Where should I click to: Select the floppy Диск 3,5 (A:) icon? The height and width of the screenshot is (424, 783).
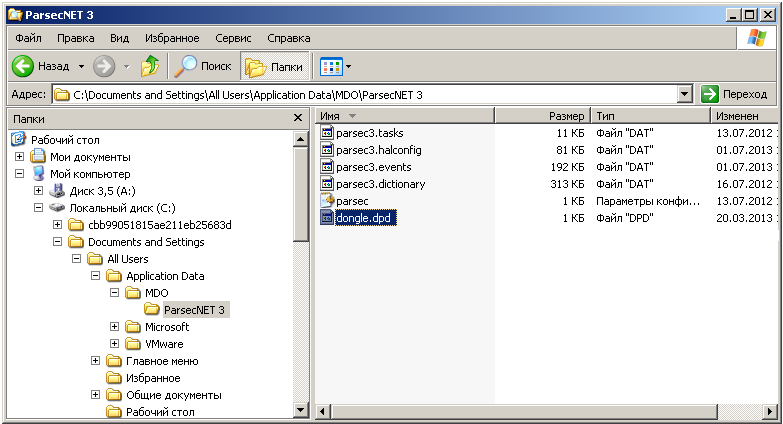(x=57, y=190)
